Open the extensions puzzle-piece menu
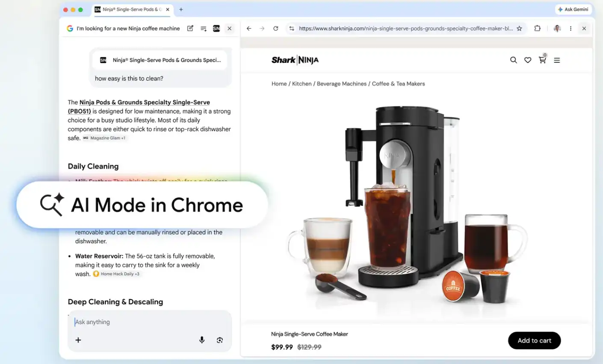Screen dimensions: 603x364 pyautogui.click(x=537, y=28)
